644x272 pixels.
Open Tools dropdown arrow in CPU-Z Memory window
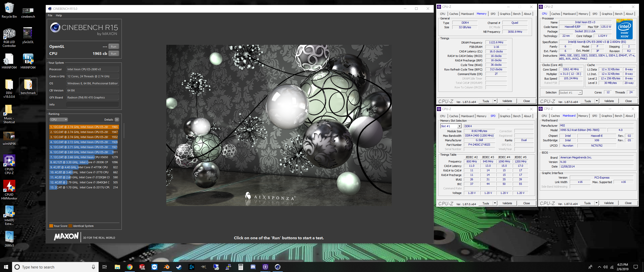495,101
